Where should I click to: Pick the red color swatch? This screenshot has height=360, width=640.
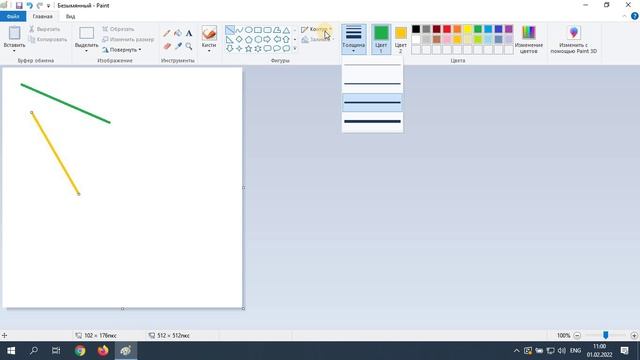coord(447,29)
